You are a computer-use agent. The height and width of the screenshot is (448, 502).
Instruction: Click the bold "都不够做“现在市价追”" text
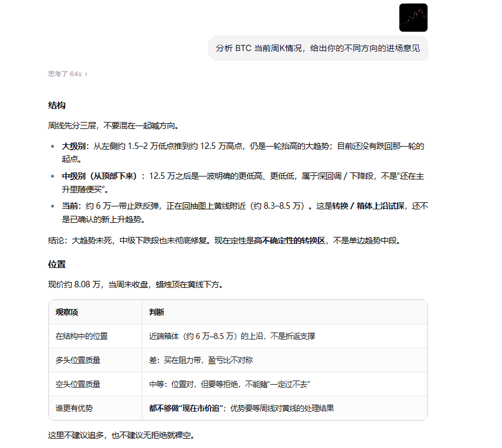(x=186, y=408)
